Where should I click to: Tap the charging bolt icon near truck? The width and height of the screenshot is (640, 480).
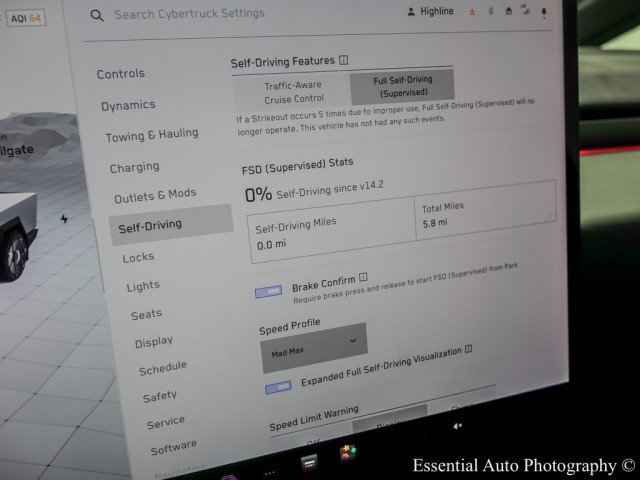click(64, 219)
